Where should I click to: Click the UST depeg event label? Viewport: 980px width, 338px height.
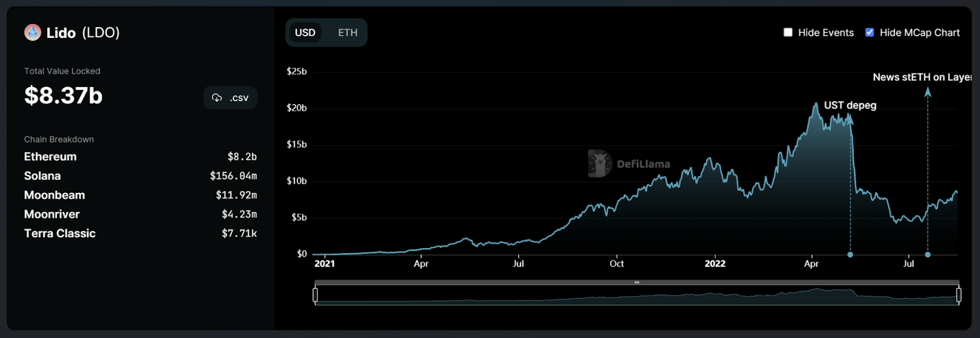click(850, 105)
